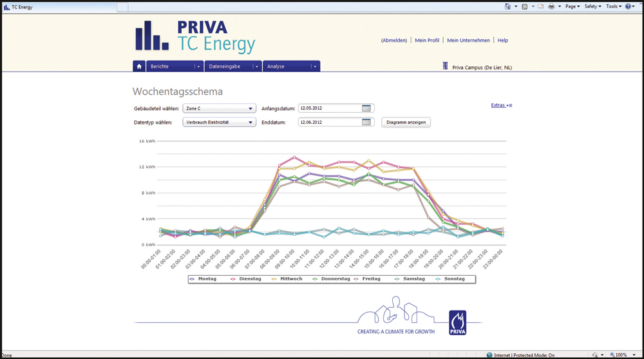Toggle the Freitag series in the legend
The width and height of the screenshot is (644, 359).
367,279
